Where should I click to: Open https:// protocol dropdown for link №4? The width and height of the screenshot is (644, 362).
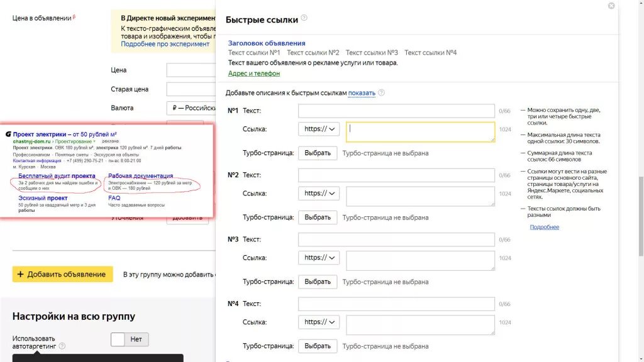[319, 322]
